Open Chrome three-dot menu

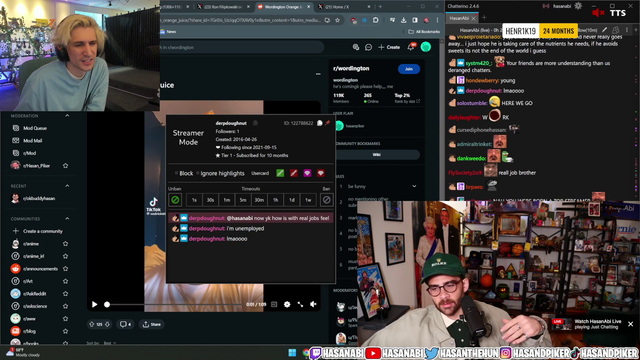(x=437, y=20)
